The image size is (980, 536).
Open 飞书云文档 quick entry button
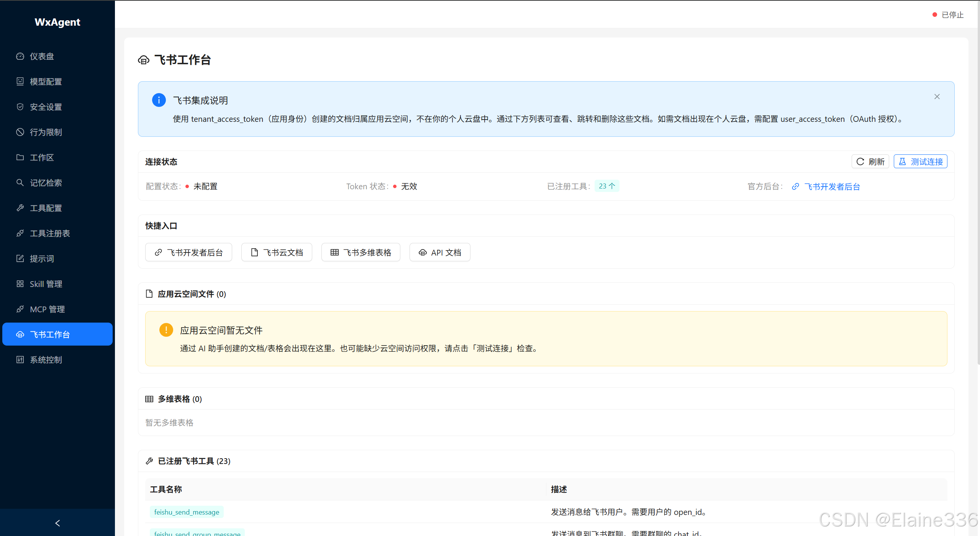point(277,252)
